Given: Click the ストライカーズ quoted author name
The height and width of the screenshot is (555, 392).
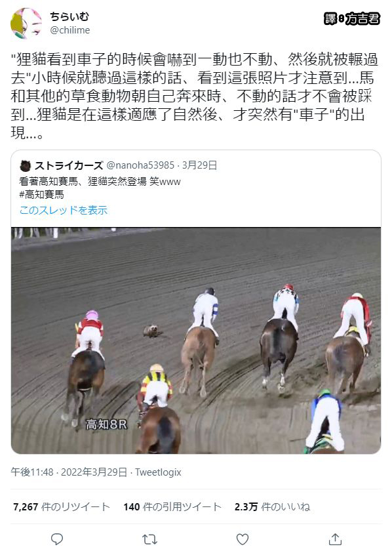Looking at the screenshot, I should (69, 165).
